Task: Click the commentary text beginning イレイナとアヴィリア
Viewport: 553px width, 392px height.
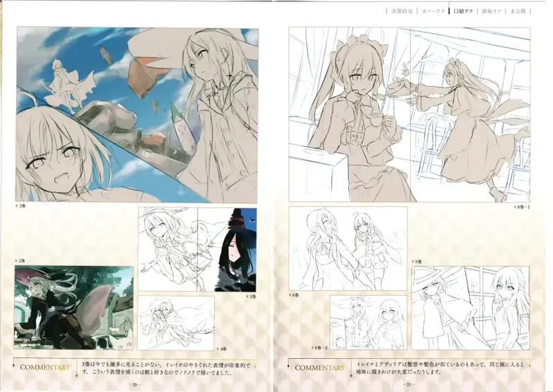Action: (440, 368)
